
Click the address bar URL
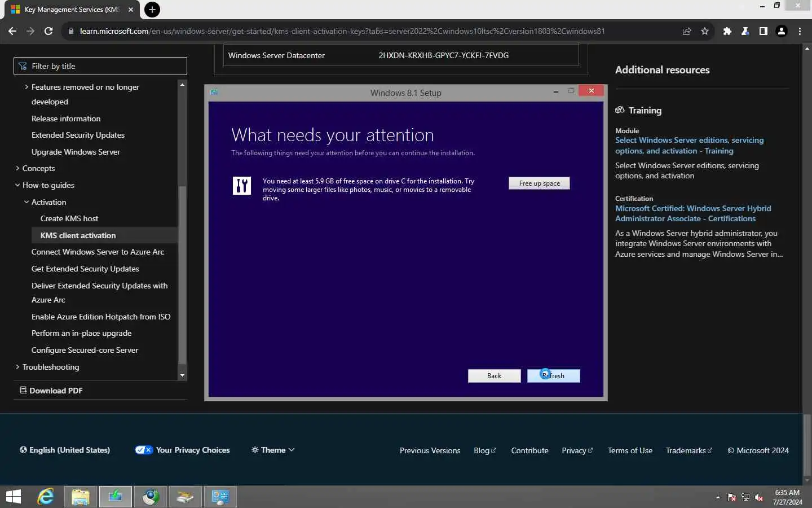pos(342,31)
